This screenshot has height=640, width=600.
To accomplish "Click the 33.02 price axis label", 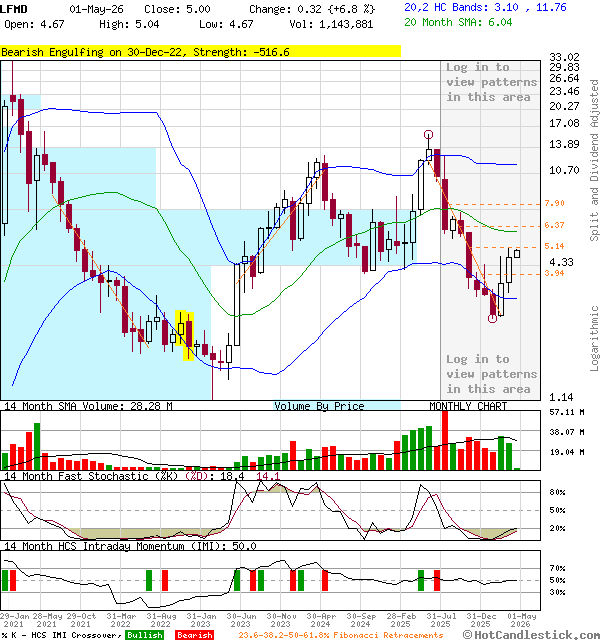I will (x=564, y=57).
